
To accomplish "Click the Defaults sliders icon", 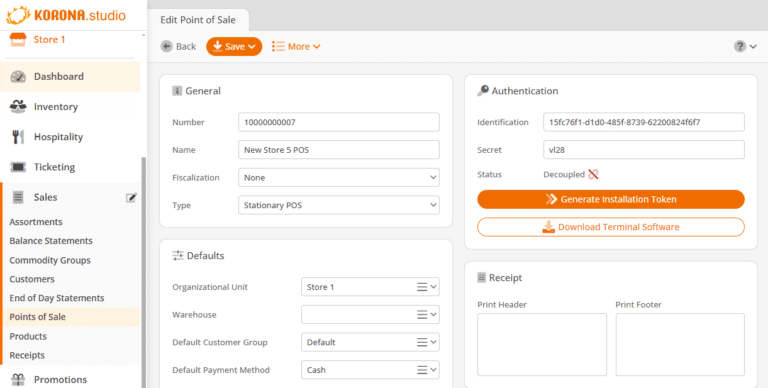I will tap(177, 255).
